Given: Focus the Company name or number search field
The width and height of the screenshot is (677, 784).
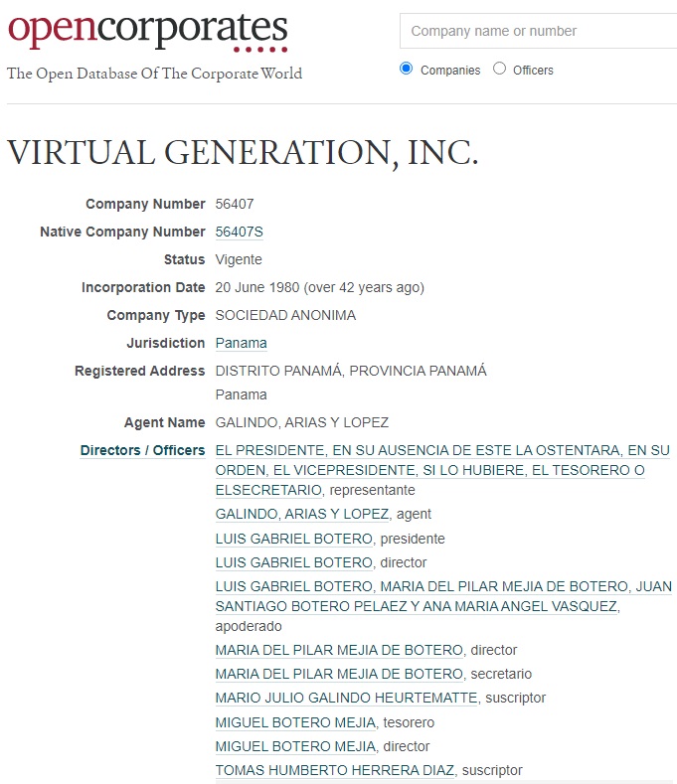Looking at the screenshot, I should pos(539,31).
